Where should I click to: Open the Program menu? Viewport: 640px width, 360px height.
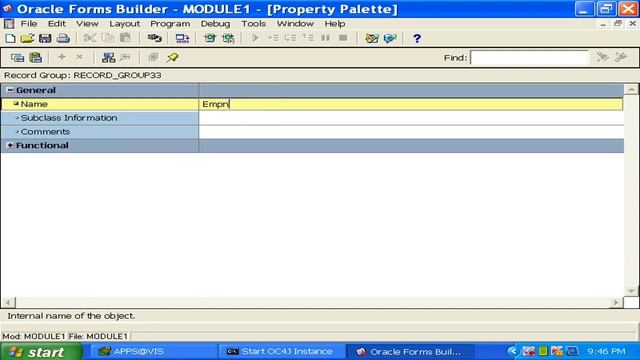tap(170, 24)
